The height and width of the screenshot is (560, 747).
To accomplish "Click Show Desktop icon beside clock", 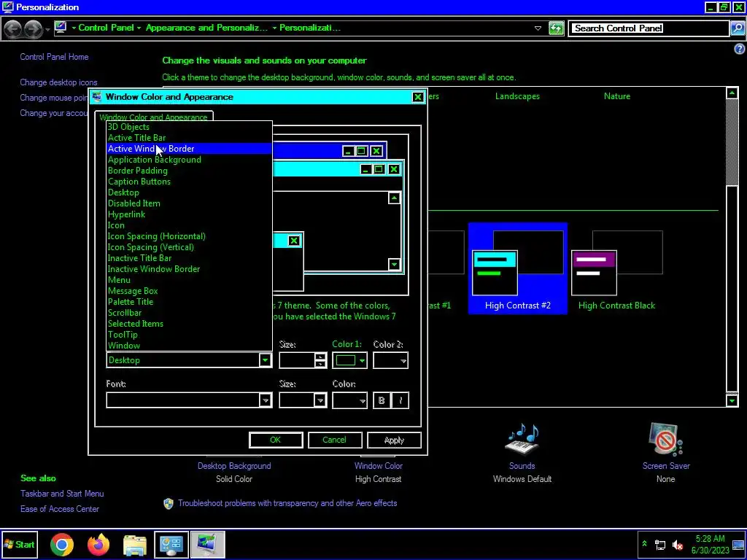I will pos(738,545).
